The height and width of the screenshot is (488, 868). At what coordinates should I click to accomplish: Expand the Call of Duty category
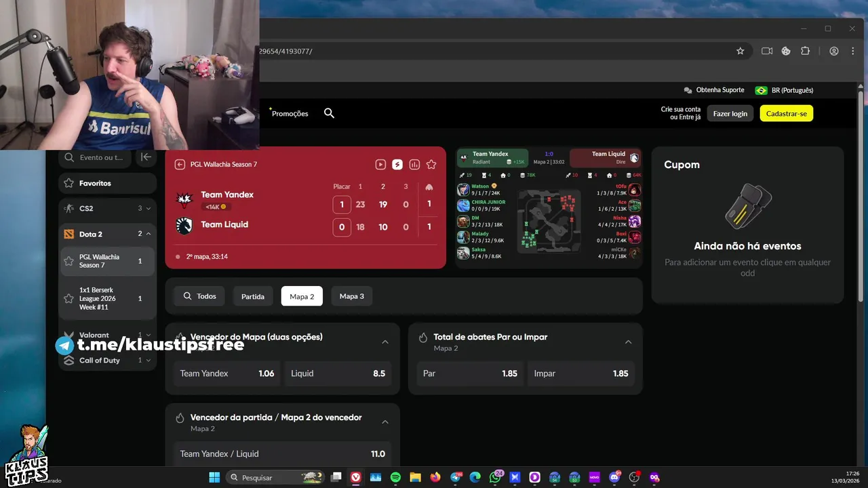(107, 360)
